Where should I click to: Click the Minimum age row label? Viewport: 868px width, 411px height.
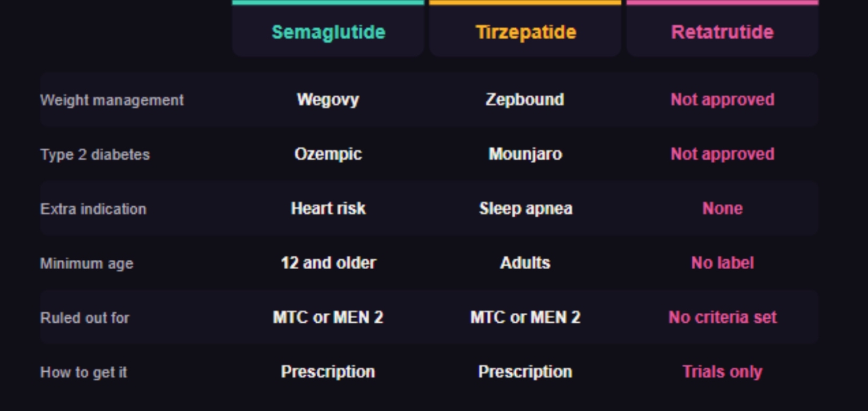coord(86,263)
